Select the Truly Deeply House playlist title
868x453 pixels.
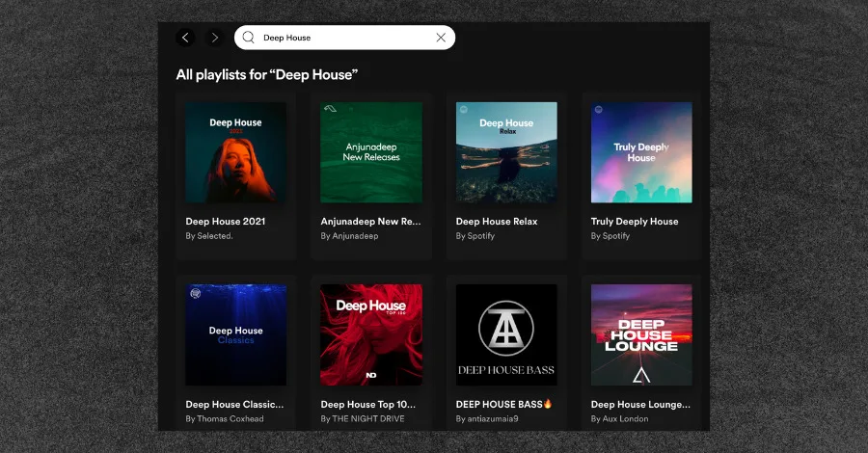[635, 222]
